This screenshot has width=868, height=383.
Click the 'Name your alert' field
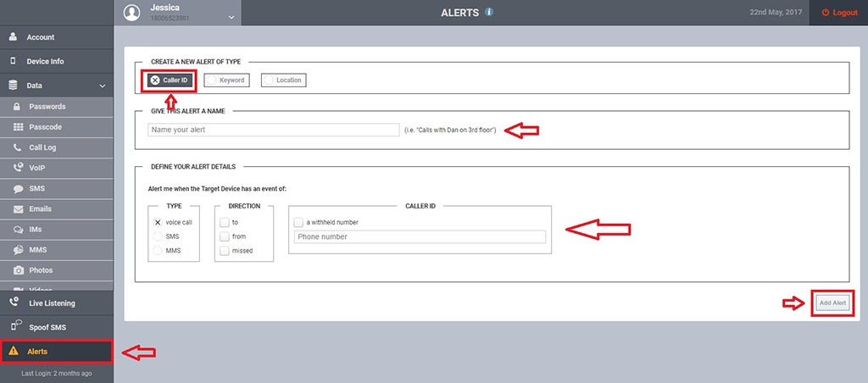pyautogui.click(x=274, y=130)
